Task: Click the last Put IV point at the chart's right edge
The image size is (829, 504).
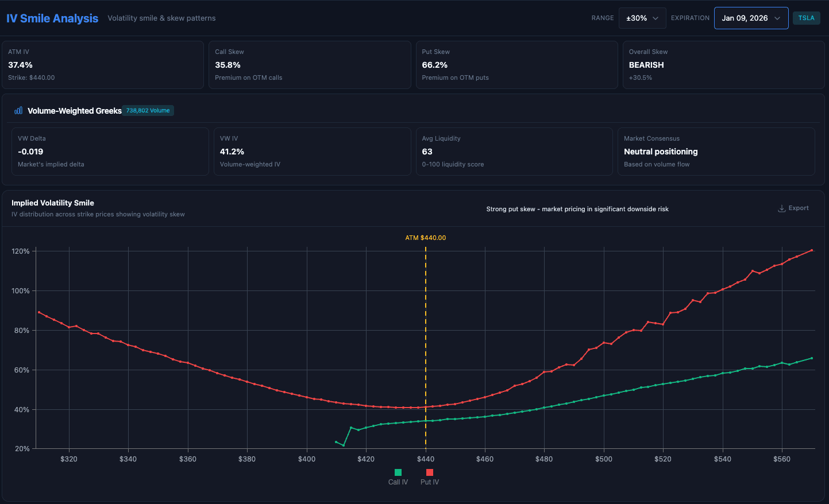Action: tap(812, 250)
